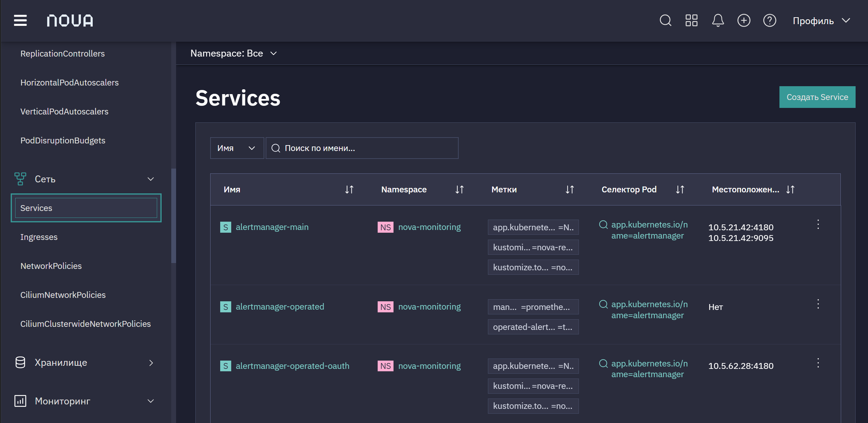868x423 pixels.
Task: Click the Хранилище storage database icon
Action: [x=20, y=363]
